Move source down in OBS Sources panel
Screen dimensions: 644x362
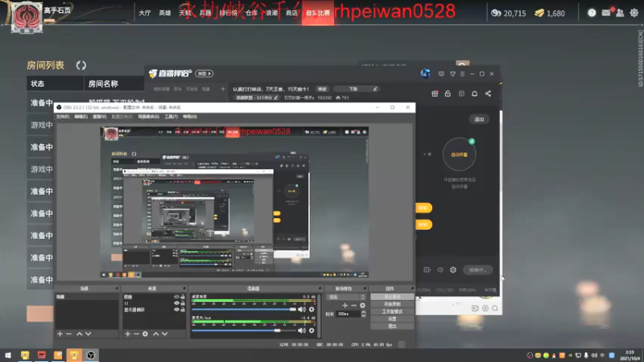tap(165, 334)
